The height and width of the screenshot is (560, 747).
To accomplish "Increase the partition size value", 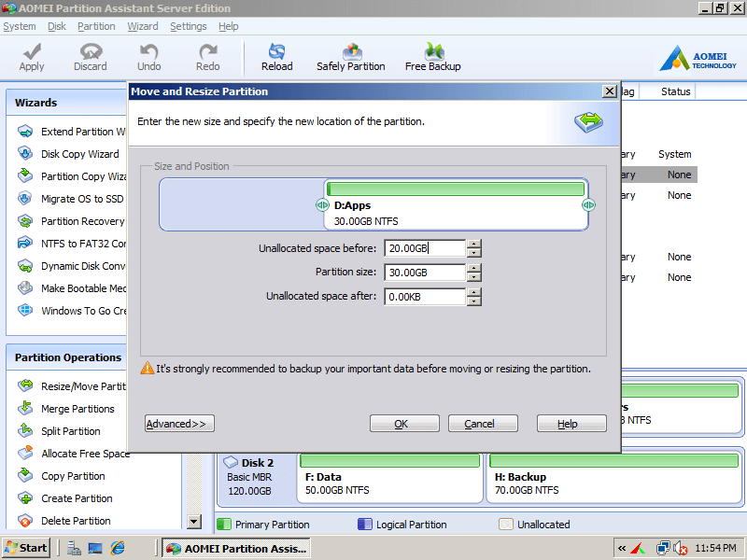I will (474, 268).
